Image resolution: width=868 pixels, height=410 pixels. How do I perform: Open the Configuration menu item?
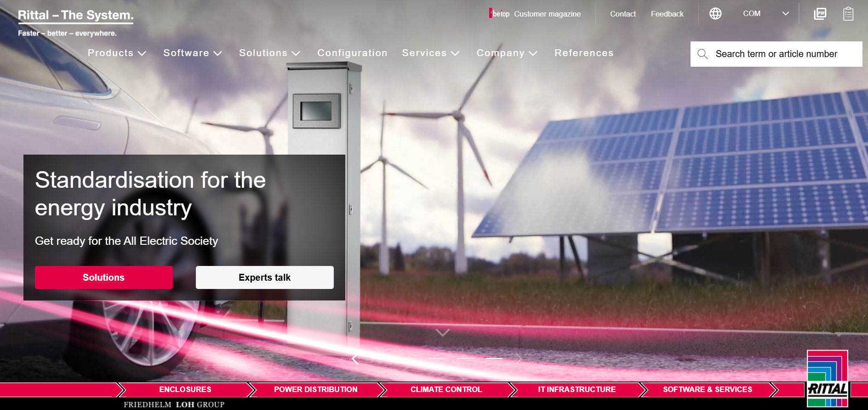352,53
